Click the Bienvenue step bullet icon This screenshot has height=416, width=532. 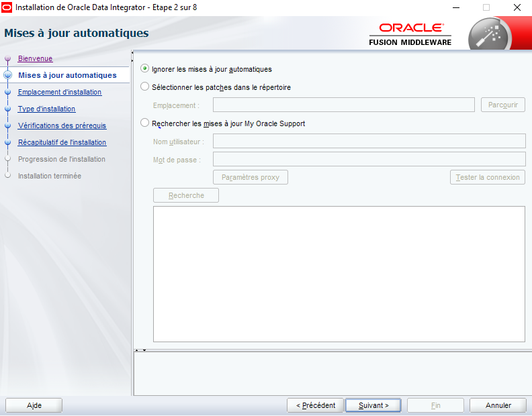click(x=8, y=58)
